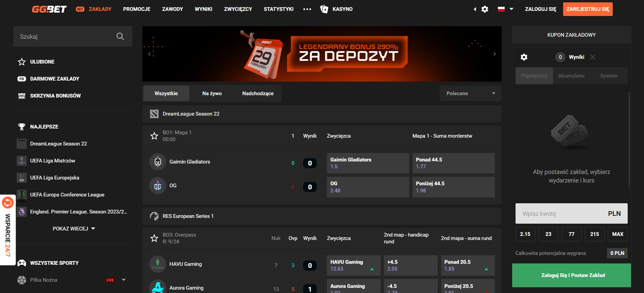
Task: Show previous banner slide
Action: (x=150, y=54)
